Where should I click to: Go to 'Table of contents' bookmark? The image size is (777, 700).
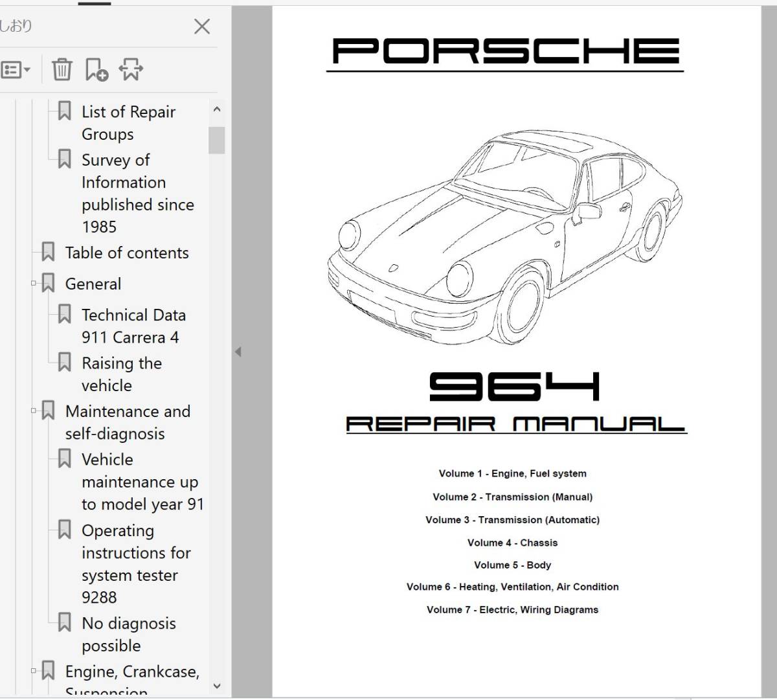pos(127,253)
